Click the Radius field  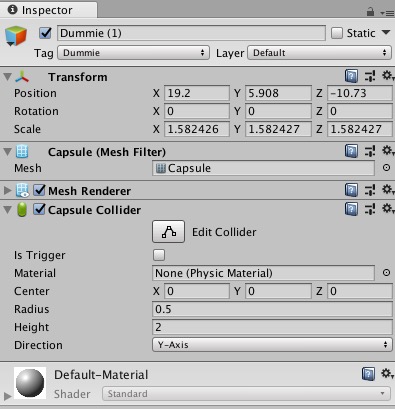click(272, 309)
